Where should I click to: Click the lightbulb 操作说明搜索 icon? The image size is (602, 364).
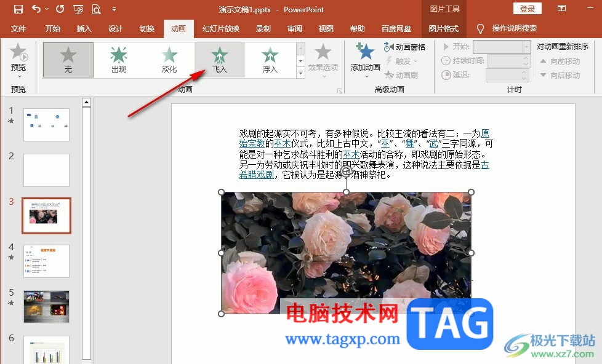pyautogui.click(x=480, y=28)
